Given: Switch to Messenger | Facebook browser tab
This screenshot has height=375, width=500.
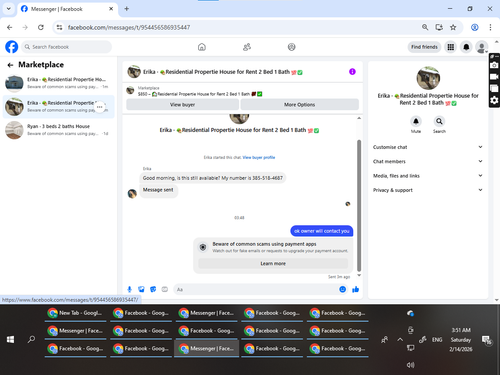Looking at the screenshot, I should pos(67,9).
